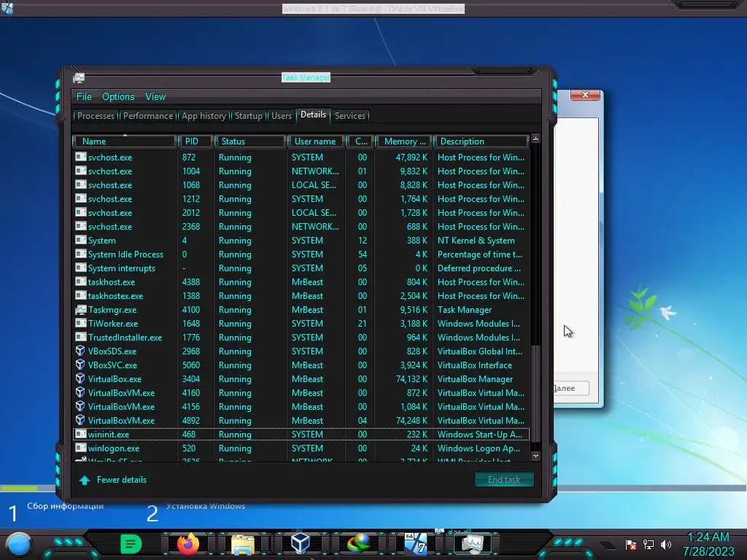Click the 74,248 K memory value

tap(411, 421)
